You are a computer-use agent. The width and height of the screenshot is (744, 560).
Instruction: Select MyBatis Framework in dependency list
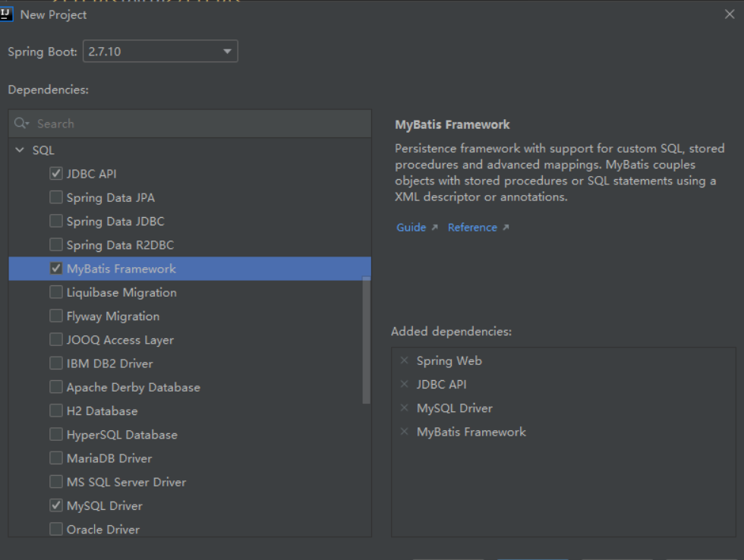[121, 269]
